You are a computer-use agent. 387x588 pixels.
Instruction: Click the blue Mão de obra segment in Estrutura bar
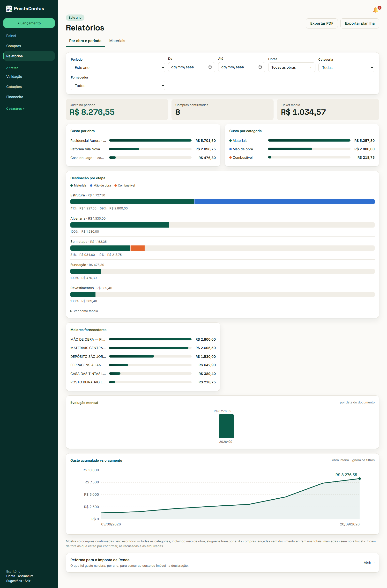[x=284, y=202]
